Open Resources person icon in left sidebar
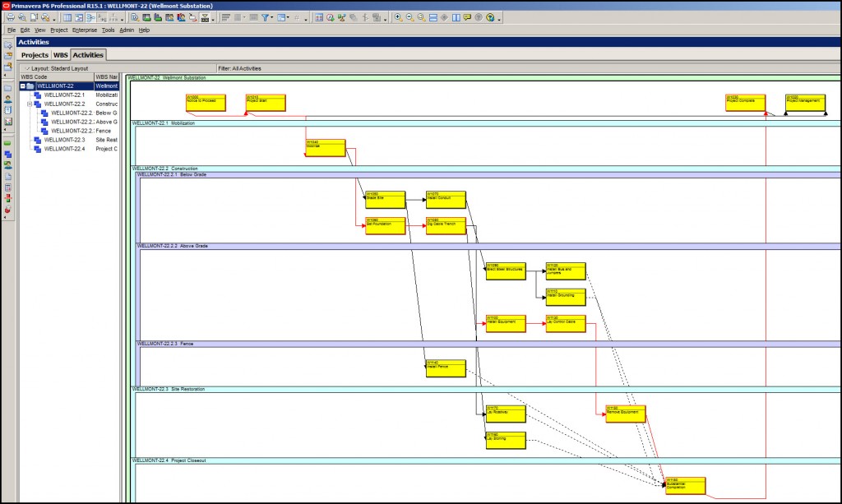This screenshot has width=842, height=504. coord(8,99)
